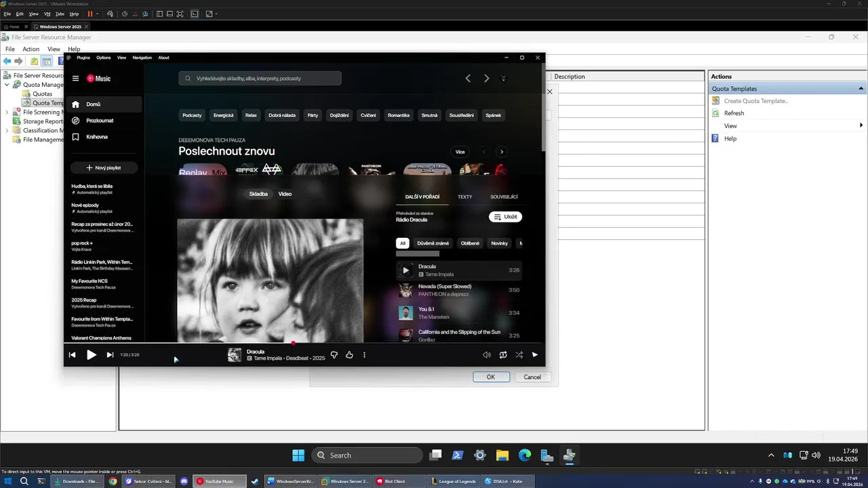The height and width of the screenshot is (488, 868).
Task: Open the Windows Start button in VM
Action: (x=298, y=455)
